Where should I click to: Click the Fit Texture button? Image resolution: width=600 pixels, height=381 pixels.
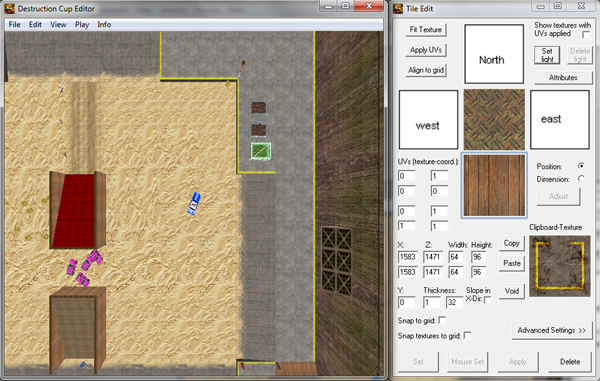pos(426,29)
